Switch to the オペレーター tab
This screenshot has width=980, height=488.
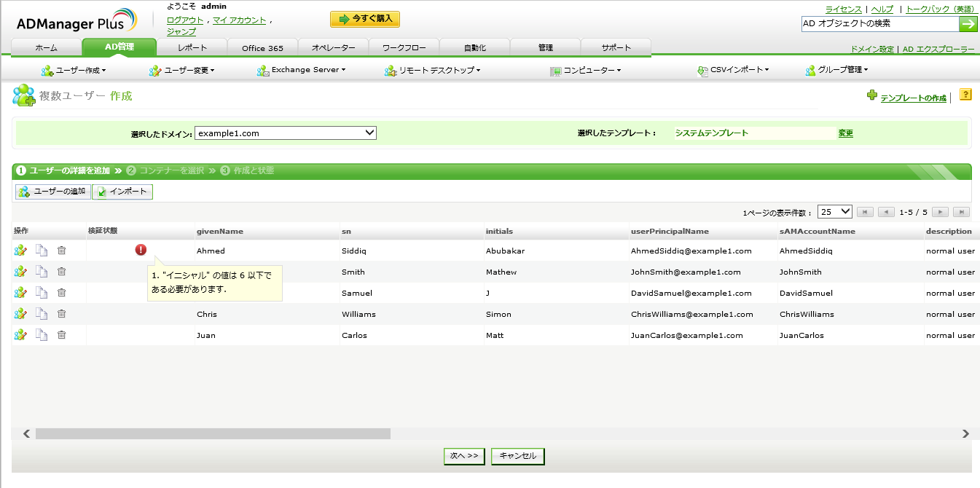(334, 47)
